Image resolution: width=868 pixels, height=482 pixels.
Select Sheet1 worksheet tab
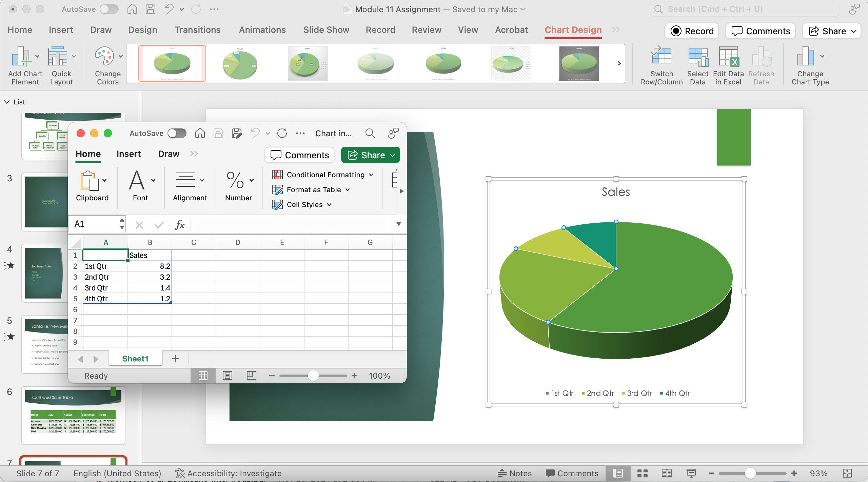[135, 359]
